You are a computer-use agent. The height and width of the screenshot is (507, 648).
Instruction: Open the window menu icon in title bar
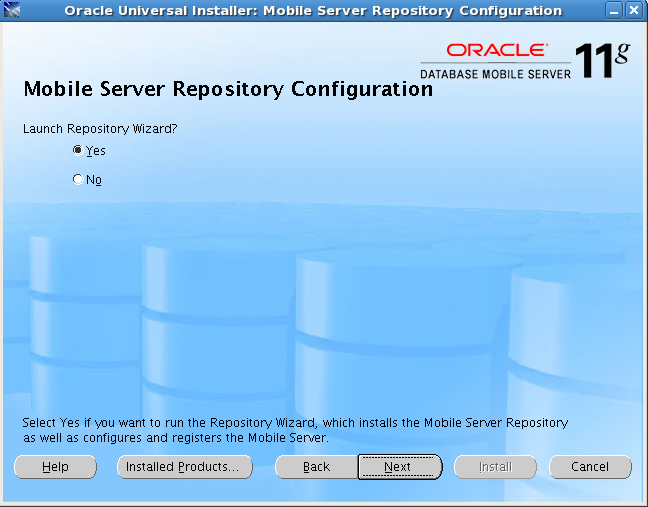coord(13,11)
